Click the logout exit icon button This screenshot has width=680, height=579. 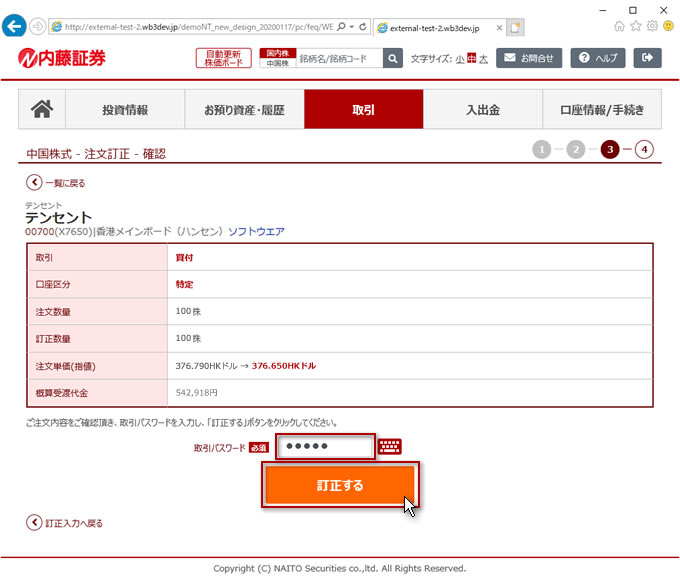(x=647, y=58)
